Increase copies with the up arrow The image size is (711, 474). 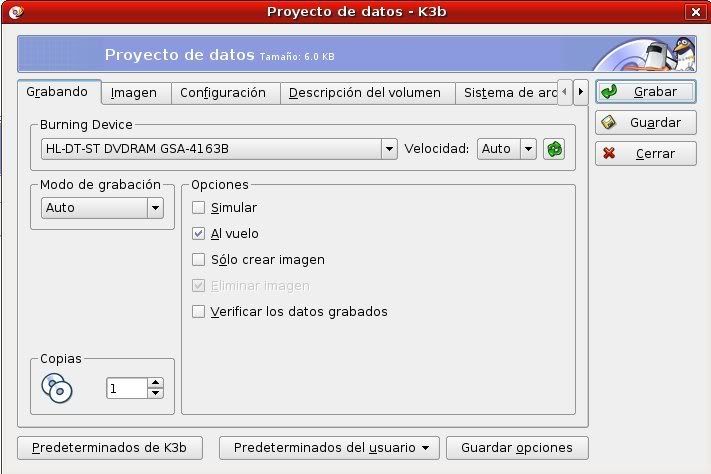(156, 382)
